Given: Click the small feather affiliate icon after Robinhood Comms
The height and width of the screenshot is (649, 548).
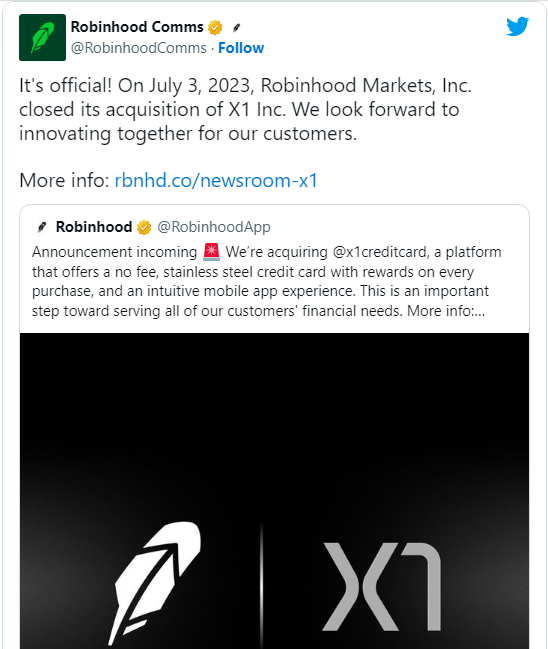Looking at the screenshot, I should (x=236, y=28).
